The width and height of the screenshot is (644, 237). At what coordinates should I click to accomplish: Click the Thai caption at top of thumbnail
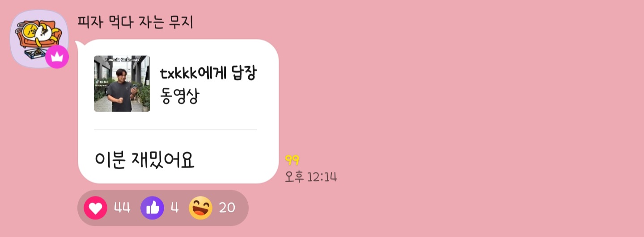coord(122,59)
